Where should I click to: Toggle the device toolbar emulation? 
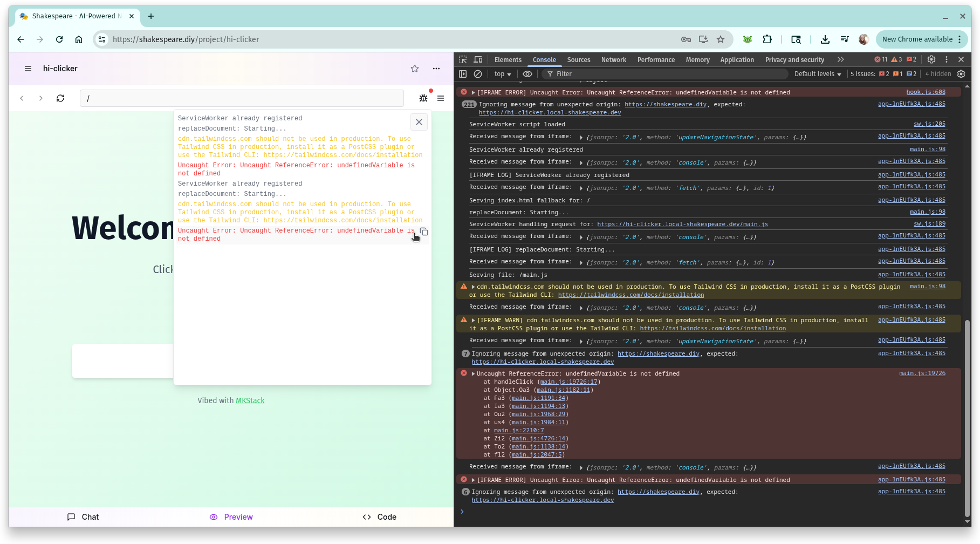[478, 60]
